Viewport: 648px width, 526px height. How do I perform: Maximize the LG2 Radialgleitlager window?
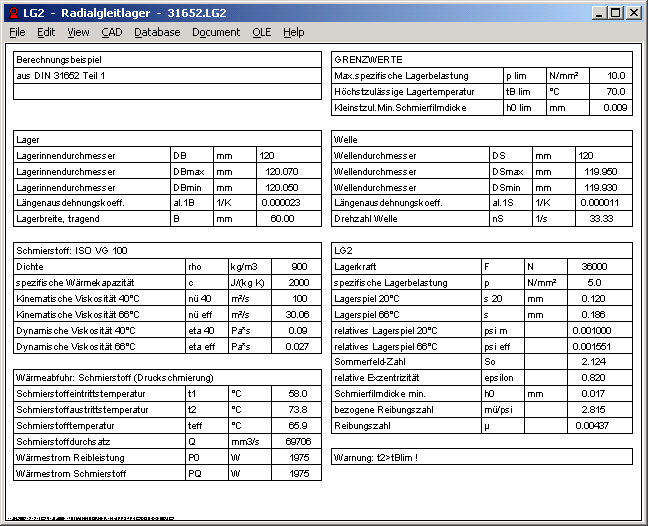615,13
